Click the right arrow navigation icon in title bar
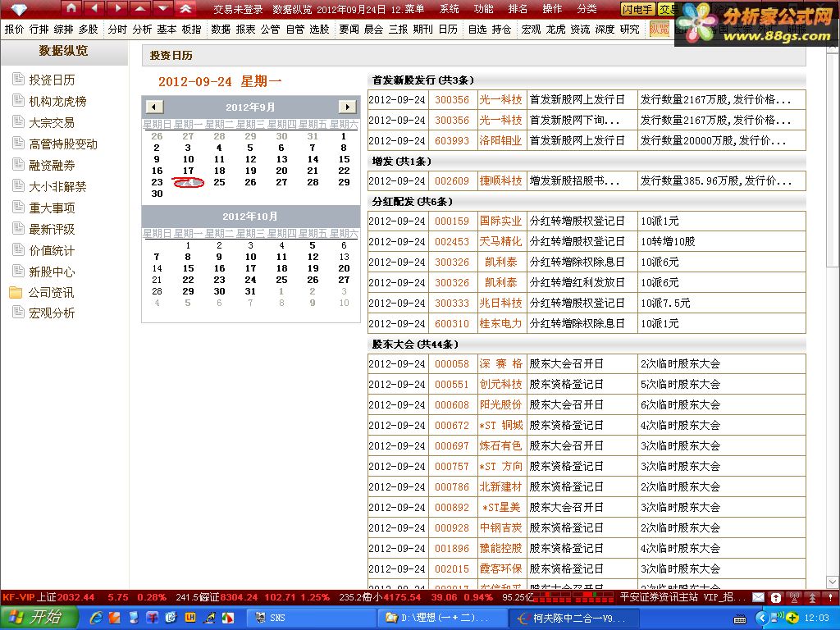This screenshot has width=840, height=630. pos(117,8)
